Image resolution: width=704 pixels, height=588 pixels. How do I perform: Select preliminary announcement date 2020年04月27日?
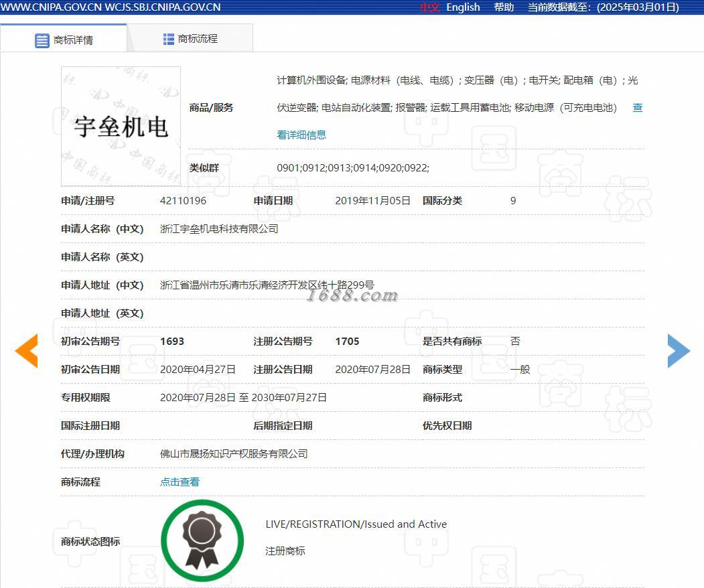(x=198, y=370)
